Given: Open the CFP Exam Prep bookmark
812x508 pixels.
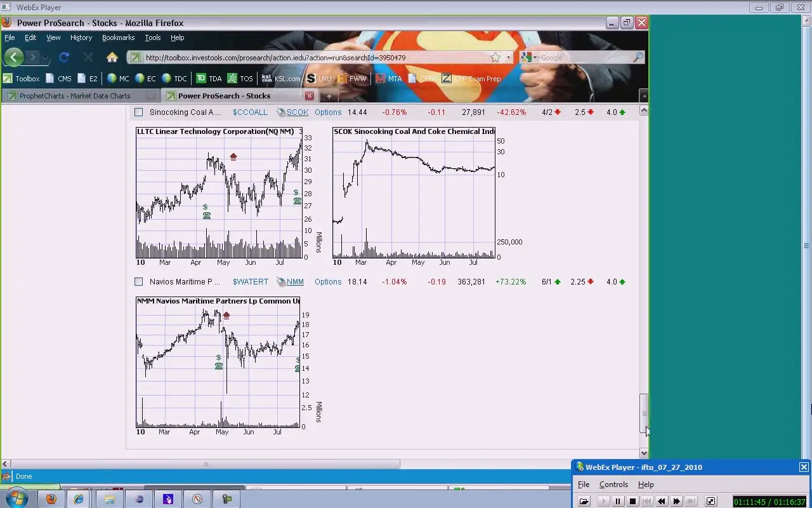Looking at the screenshot, I should (x=471, y=79).
